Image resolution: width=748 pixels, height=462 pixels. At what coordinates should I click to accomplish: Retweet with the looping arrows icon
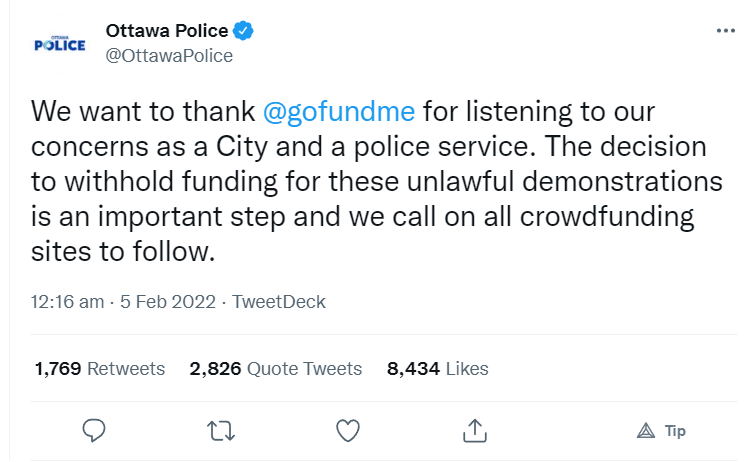pyautogui.click(x=221, y=430)
